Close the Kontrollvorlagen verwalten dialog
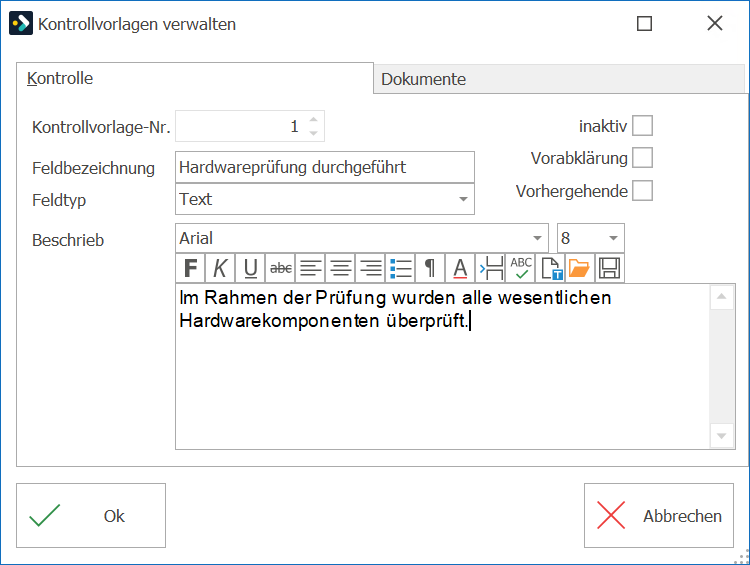Image resolution: width=750 pixels, height=565 pixels. tap(715, 23)
